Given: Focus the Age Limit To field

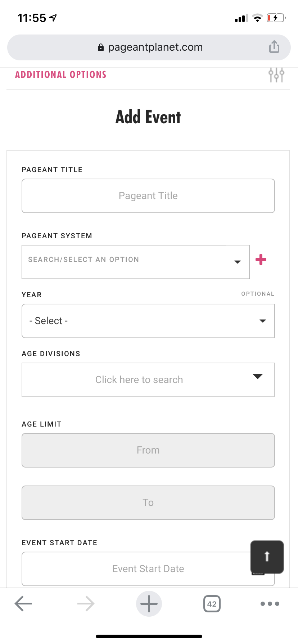Looking at the screenshot, I should [148, 503].
